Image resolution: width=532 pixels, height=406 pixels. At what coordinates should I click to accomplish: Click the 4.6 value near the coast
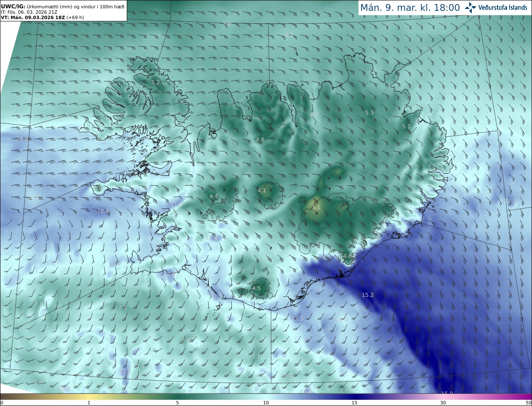[347, 256]
